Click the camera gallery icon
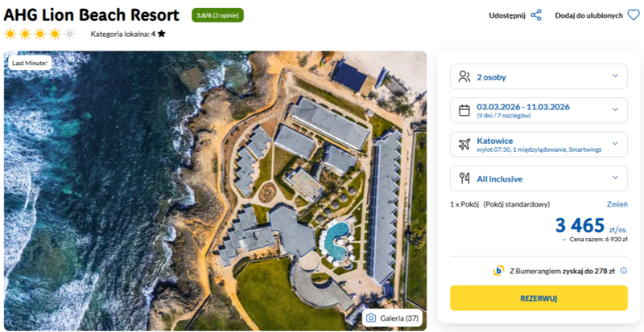 [x=371, y=318]
